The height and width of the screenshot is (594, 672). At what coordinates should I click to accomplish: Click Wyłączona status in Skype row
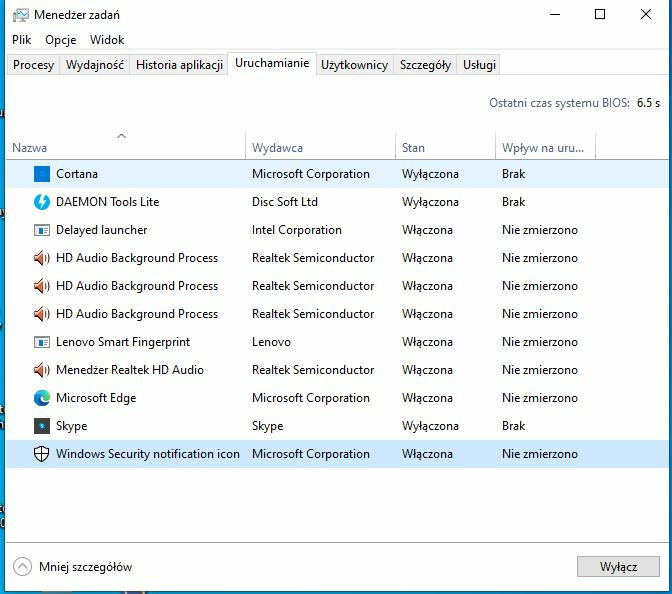(x=430, y=426)
